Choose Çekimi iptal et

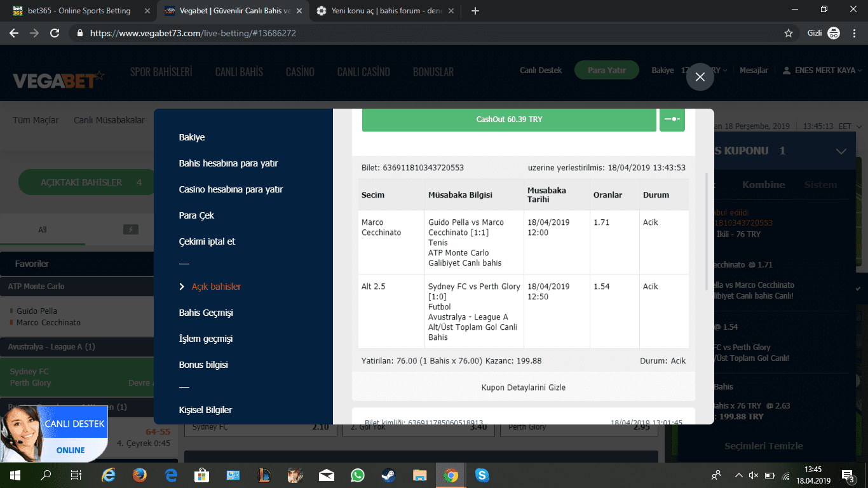[207, 241]
